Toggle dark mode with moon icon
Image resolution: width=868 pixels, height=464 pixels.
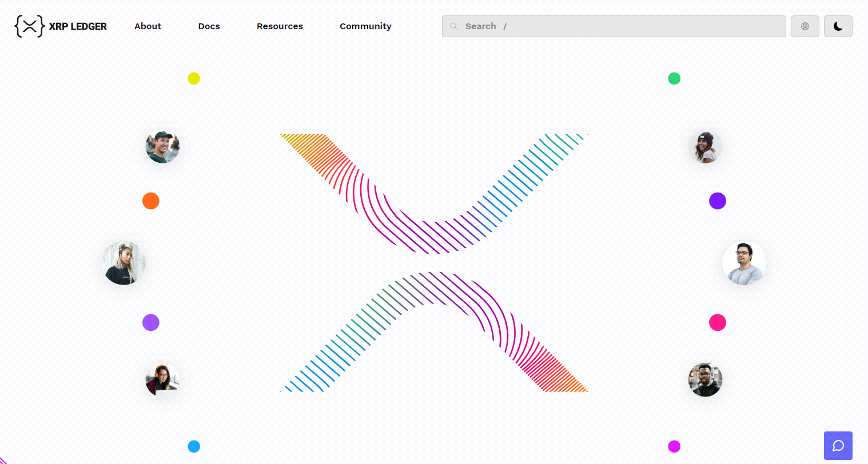[x=838, y=26]
